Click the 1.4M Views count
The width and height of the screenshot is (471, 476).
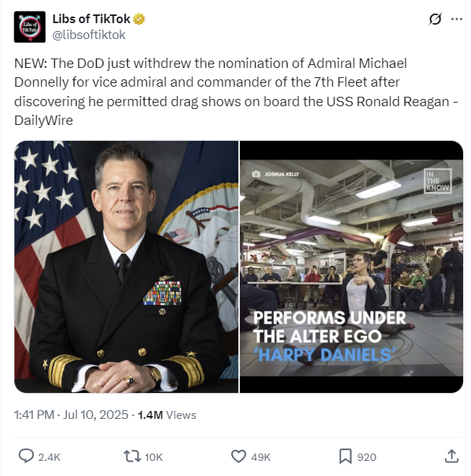coord(167,415)
